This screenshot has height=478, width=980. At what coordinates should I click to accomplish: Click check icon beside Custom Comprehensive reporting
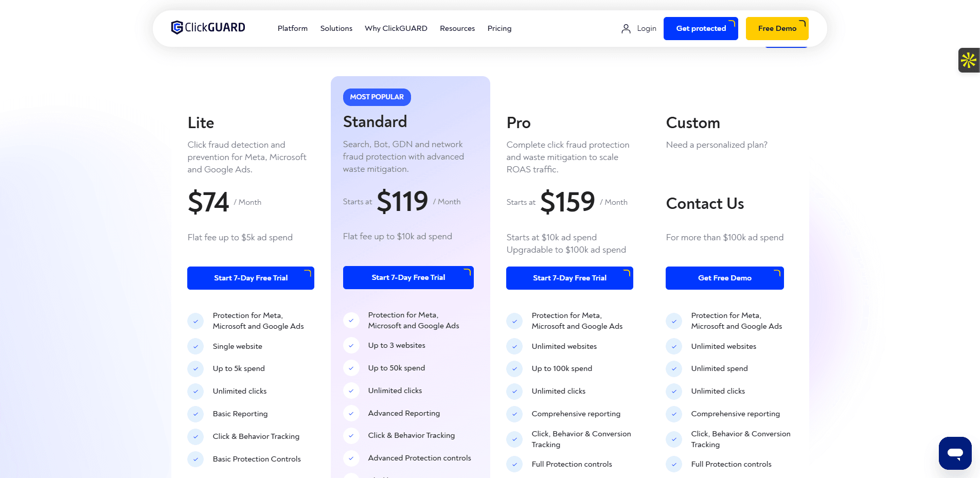click(674, 414)
